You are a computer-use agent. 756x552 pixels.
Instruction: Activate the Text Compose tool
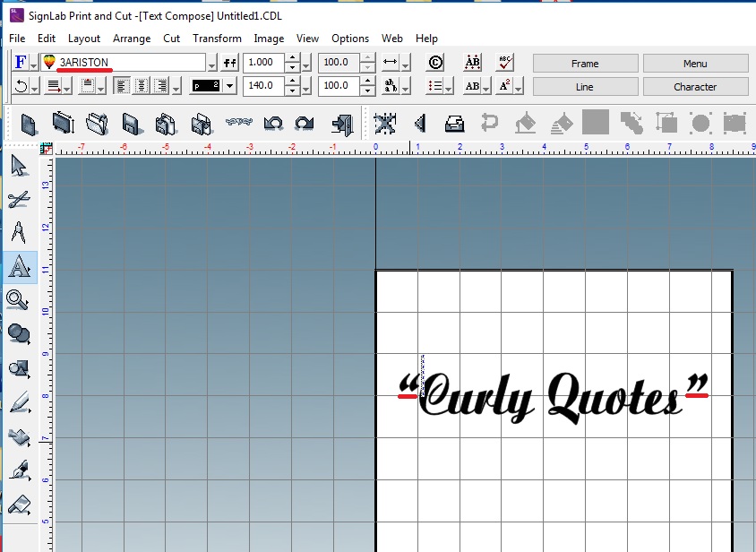point(20,267)
